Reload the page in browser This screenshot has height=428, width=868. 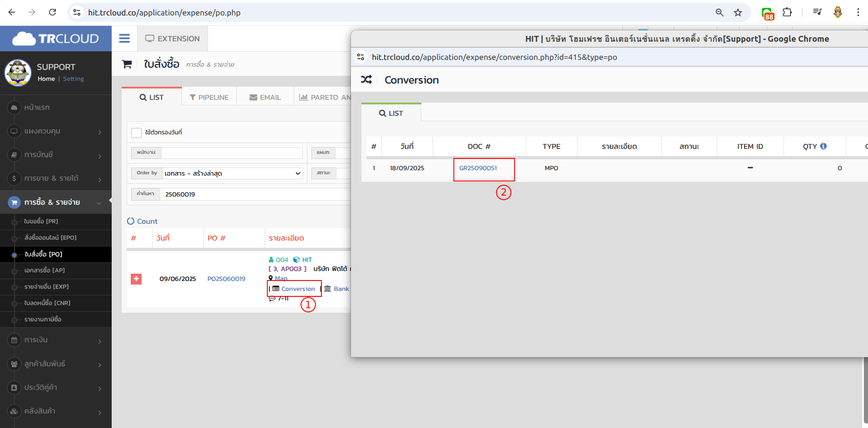pyautogui.click(x=53, y=13)
